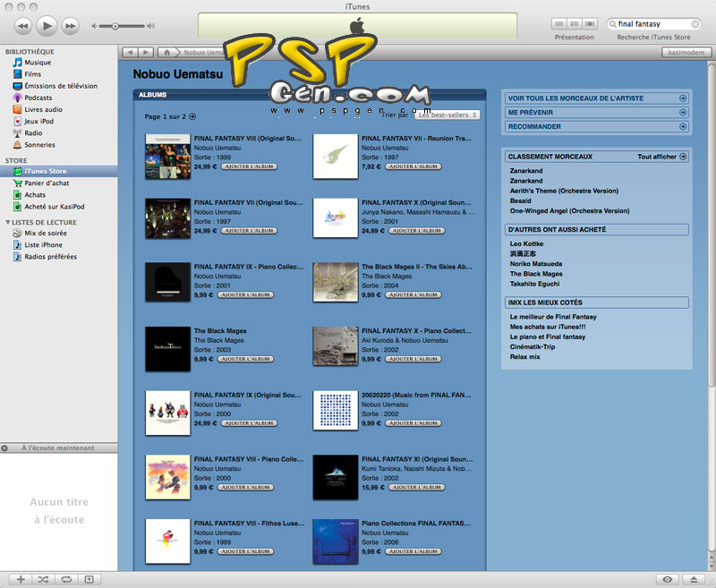Open Cinématik-Trip iMix
This screenshot has height=588, width=716.
click(x=533, y=347)
